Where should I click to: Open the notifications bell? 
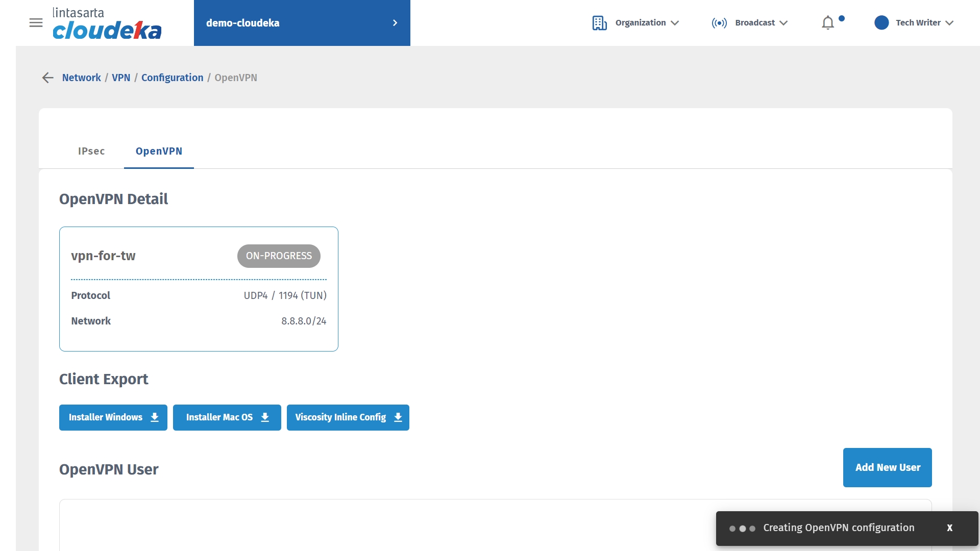tap(828, 23)
